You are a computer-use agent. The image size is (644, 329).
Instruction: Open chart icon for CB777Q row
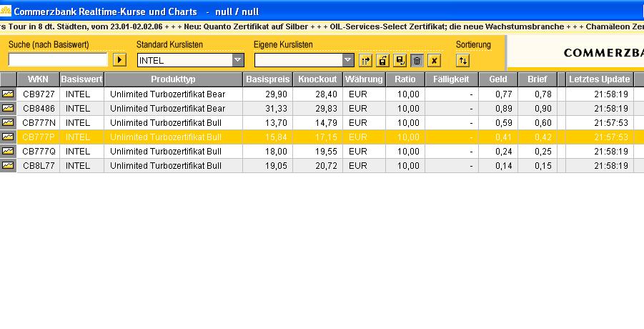[8, 151]
